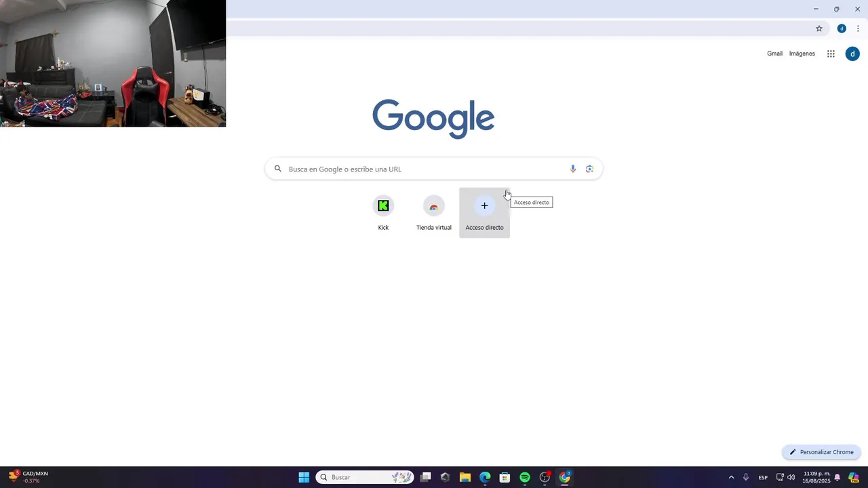Viewport: 868px width, 488px height.
Task: Open notifications bell in system tray
Action: pos(837,477)
